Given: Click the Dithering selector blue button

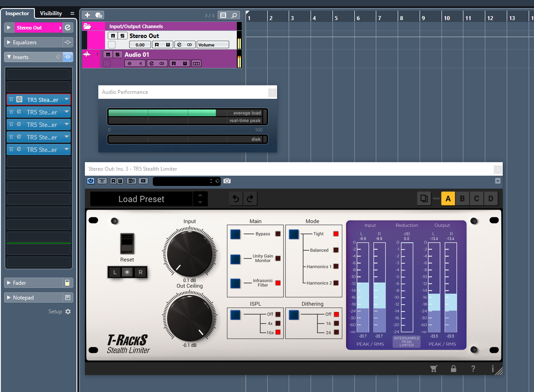Looking at the screenshot, I should tap(294, 315).
